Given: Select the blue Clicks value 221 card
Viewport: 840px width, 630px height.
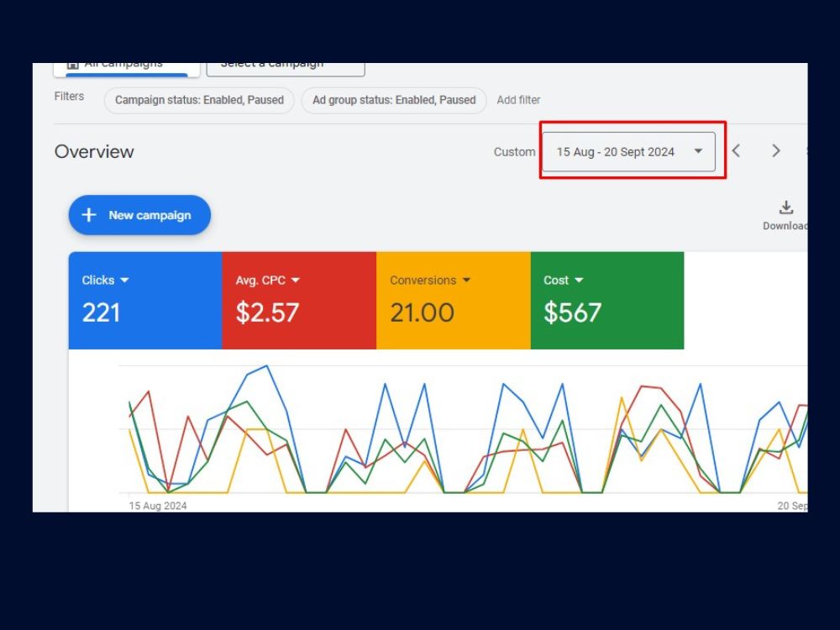Looking at the screenshot, I should click(145, 300).
